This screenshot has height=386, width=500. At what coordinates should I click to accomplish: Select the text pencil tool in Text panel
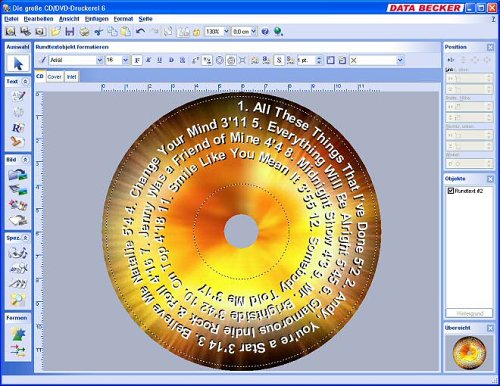coord(18,96)
